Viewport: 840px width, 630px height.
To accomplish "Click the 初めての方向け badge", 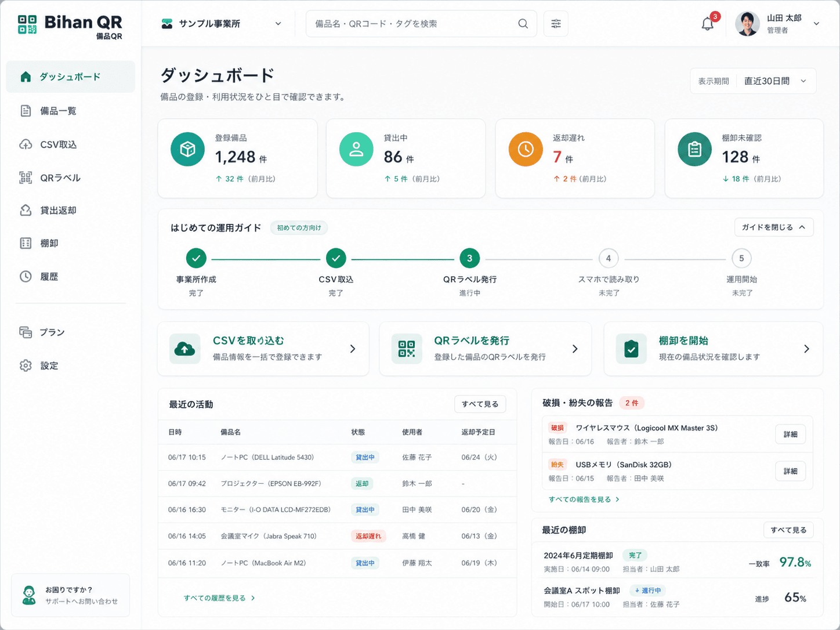I will click(x=299, y=228).
